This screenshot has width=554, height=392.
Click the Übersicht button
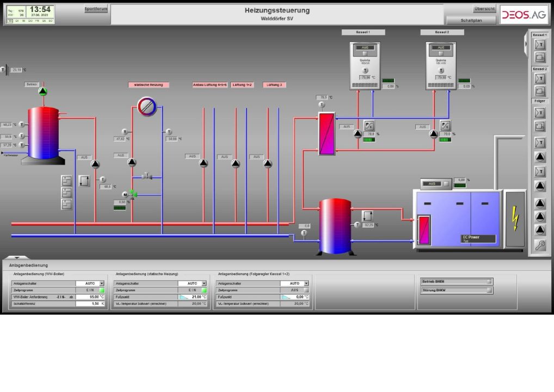(484, 9)
